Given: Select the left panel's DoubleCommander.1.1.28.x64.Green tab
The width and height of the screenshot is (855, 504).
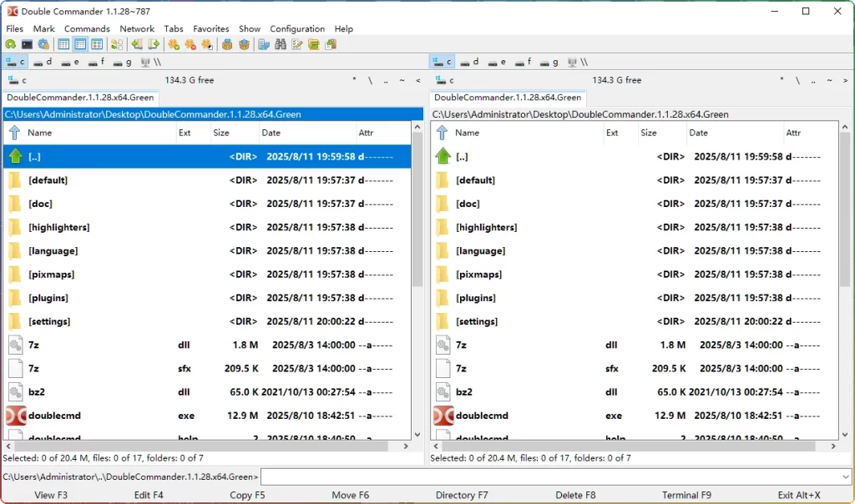Looking at the screenshot, I should pyautogui.click(x=81, y=98).
